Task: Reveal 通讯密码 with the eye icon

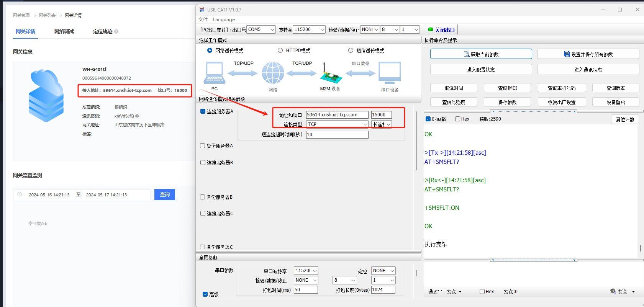Action: pyautogui.click(x=137, y=116)
